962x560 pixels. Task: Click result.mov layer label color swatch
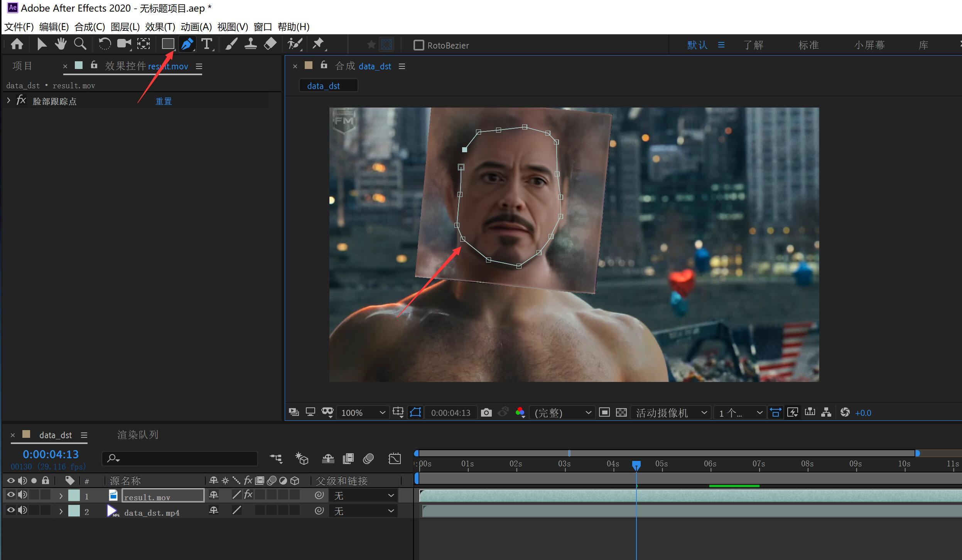coord(74,495)
